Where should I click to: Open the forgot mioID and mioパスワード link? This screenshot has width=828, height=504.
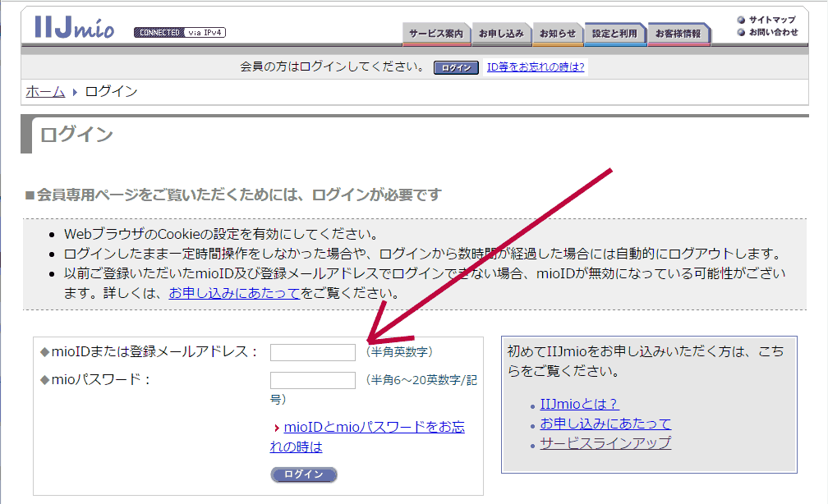pyautogui.click(x=374, y=428)
